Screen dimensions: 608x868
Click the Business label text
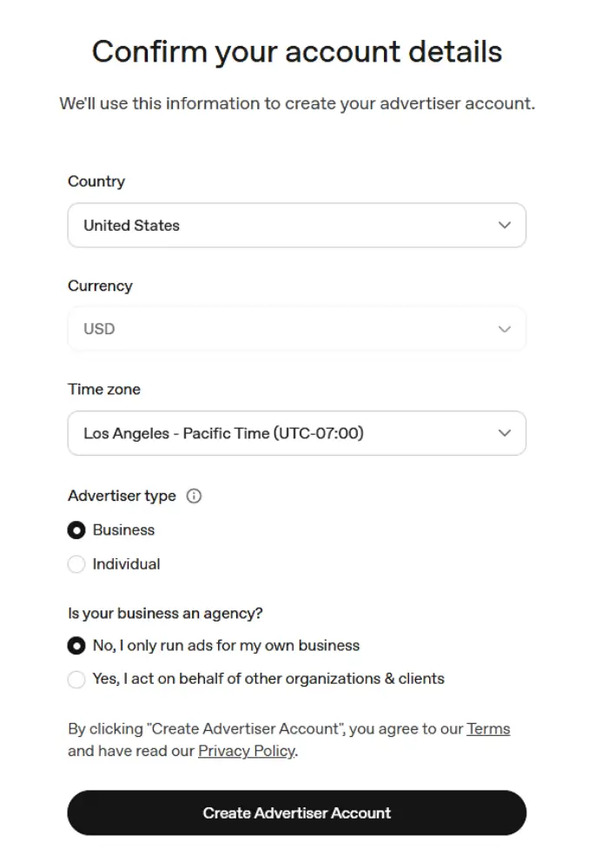[123, 529]
